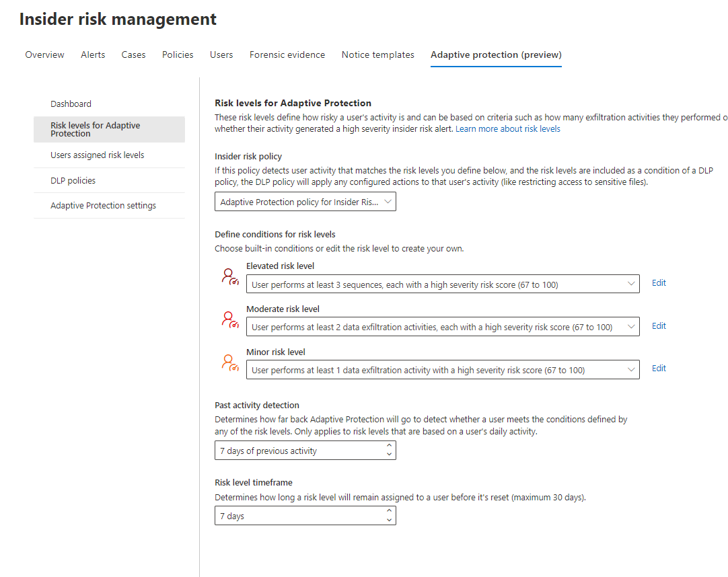Viewport: 728px width, 577px height.
Task: Switch to the Alerts tab
Action: [93, 54]
